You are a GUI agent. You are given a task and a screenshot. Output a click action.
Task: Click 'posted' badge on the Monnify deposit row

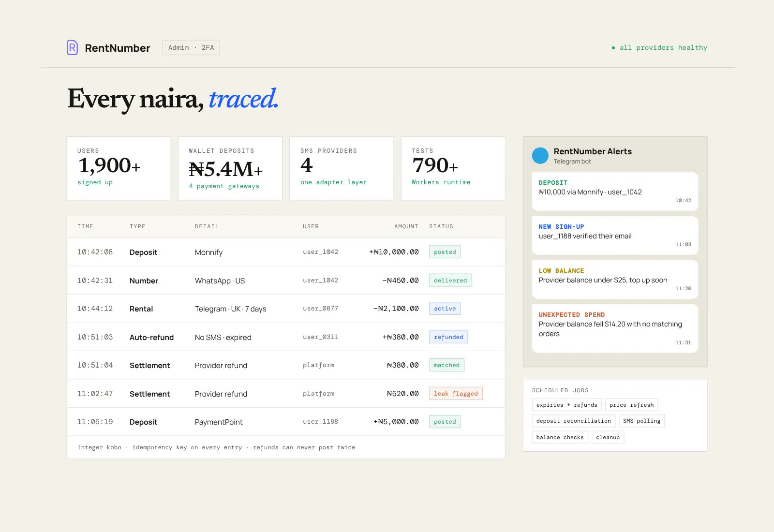[445, 252]
